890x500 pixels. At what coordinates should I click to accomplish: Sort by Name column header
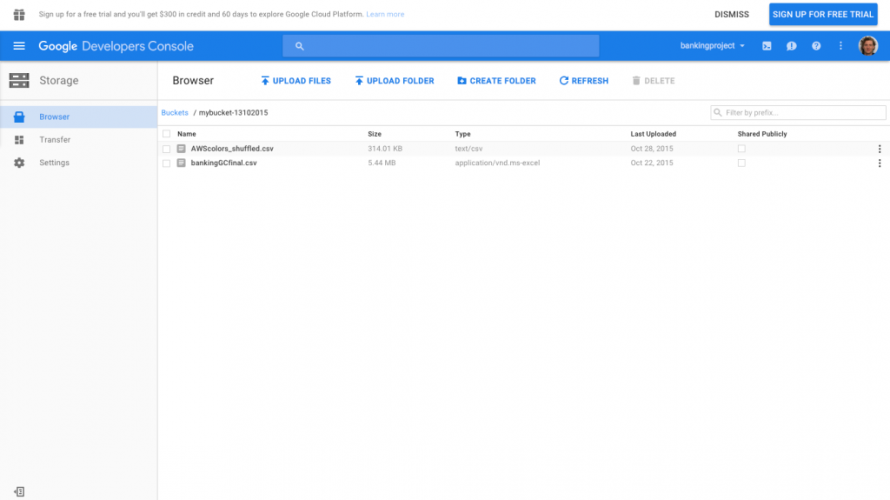(187, 134)
